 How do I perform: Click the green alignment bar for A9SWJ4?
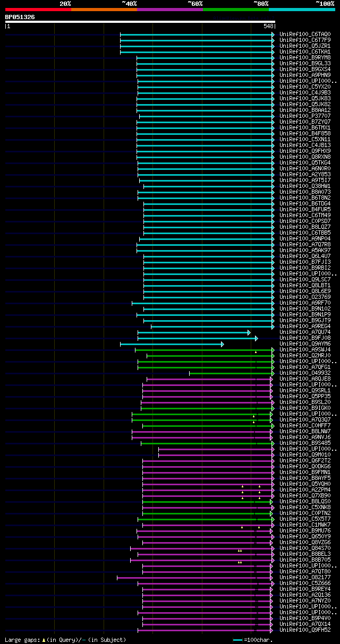pyautogui.click(x=205, y=350)
